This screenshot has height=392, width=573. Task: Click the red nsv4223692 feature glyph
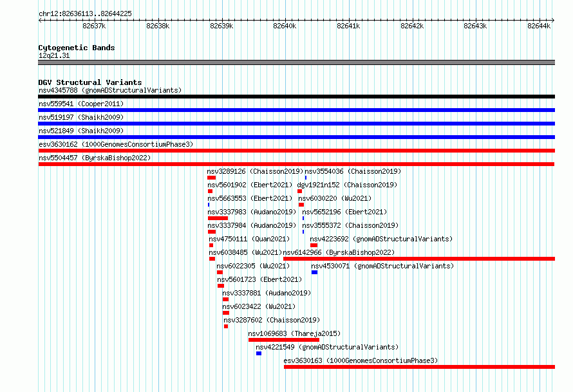tap(314, 245)
